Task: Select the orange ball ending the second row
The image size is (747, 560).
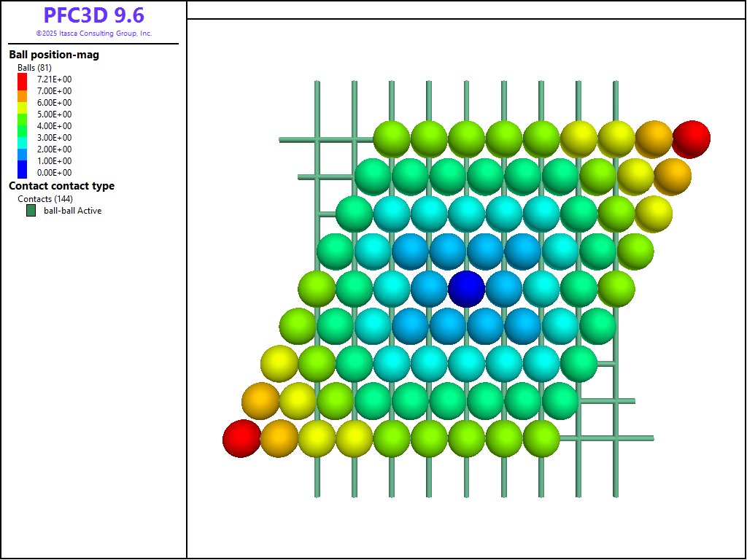Action: (x=672, y=176)
